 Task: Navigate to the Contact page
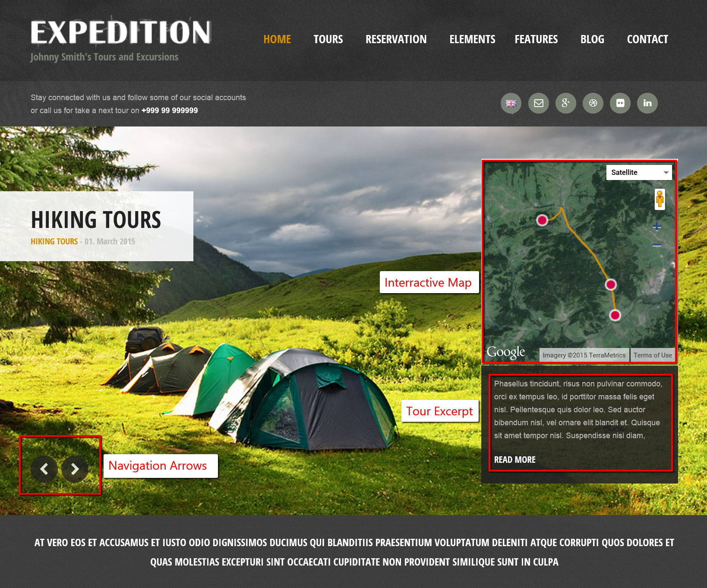coord(647,39)
